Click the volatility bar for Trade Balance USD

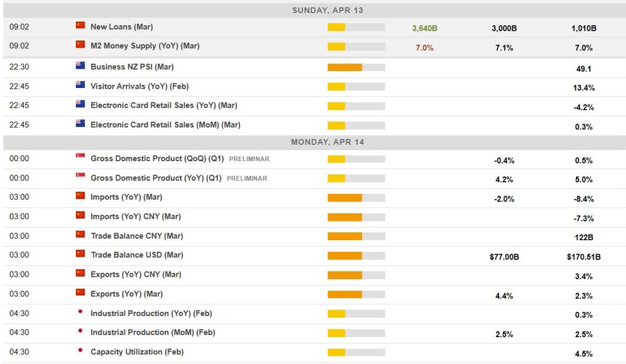(356, 256)
